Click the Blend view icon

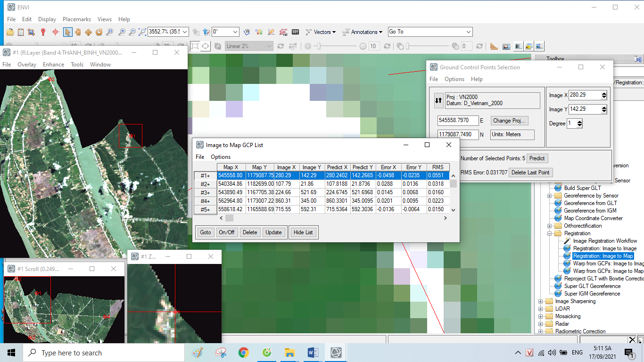(518, 46)
